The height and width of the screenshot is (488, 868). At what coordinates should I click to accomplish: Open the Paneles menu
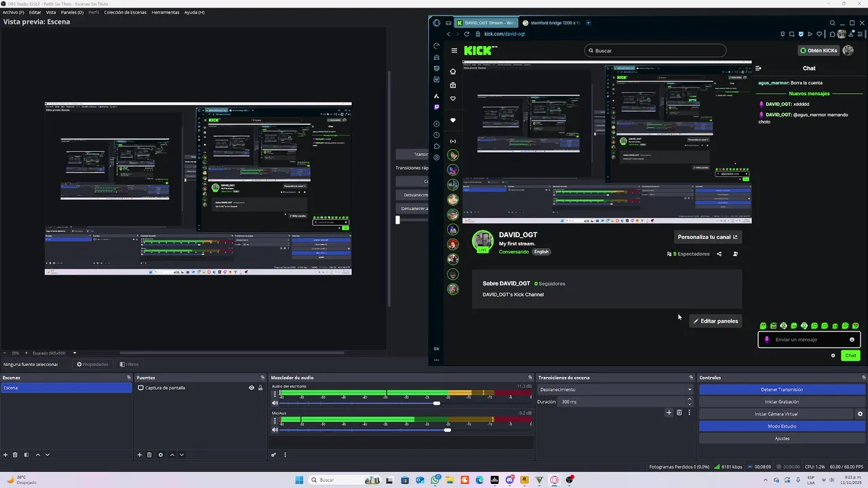(72, 12)
